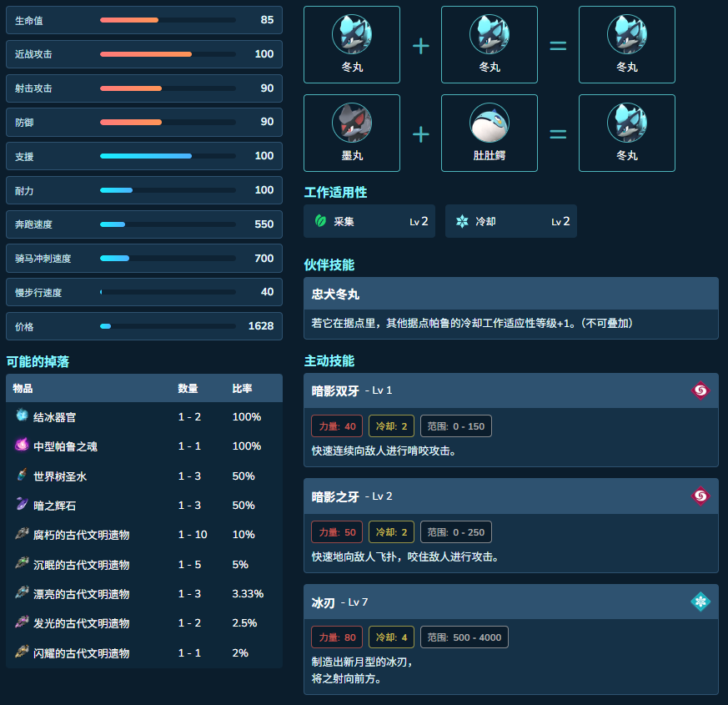728x705 pixels.
Task: Click the dark element icon for 暗影双牙
Action: [700, 390]
